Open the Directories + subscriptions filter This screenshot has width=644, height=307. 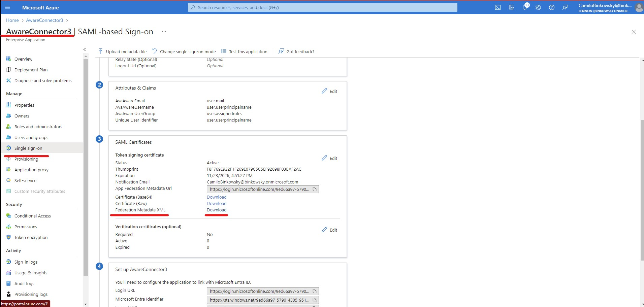(511, 7)
